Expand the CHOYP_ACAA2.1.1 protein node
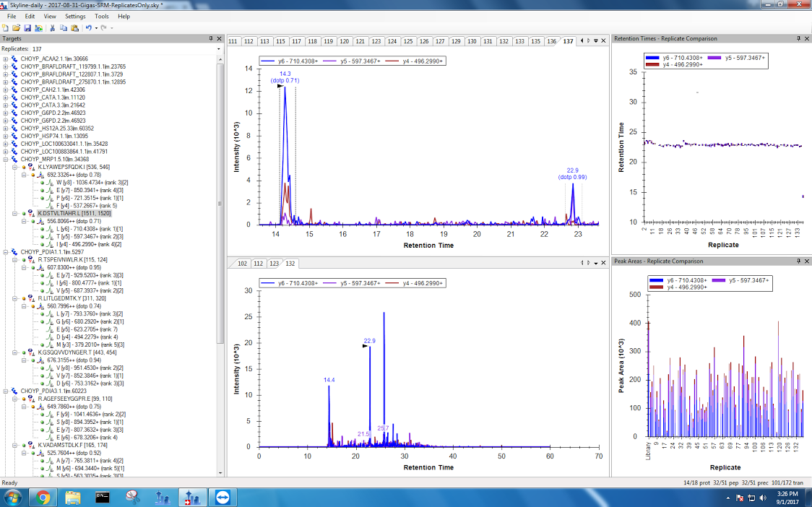The height and width of the screenshot is (507, 812). 6,59
